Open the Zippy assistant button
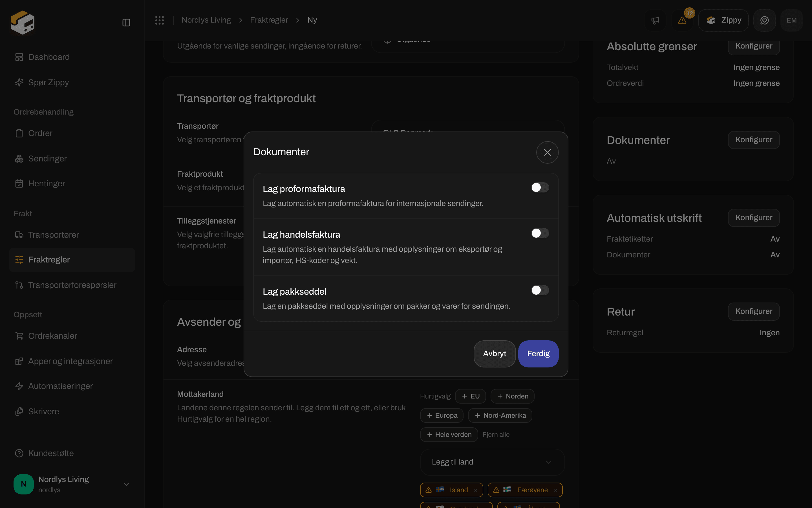 [x=723, y=21]
